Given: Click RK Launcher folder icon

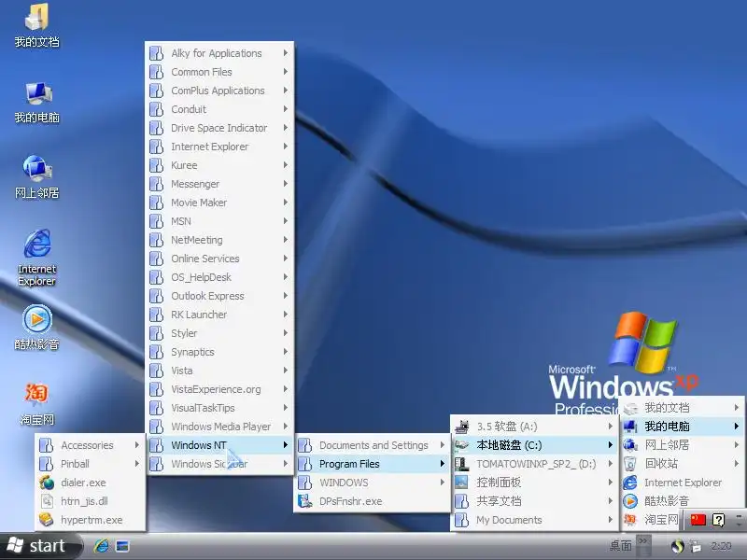Looking at the screenshot, I should [157, 315].
